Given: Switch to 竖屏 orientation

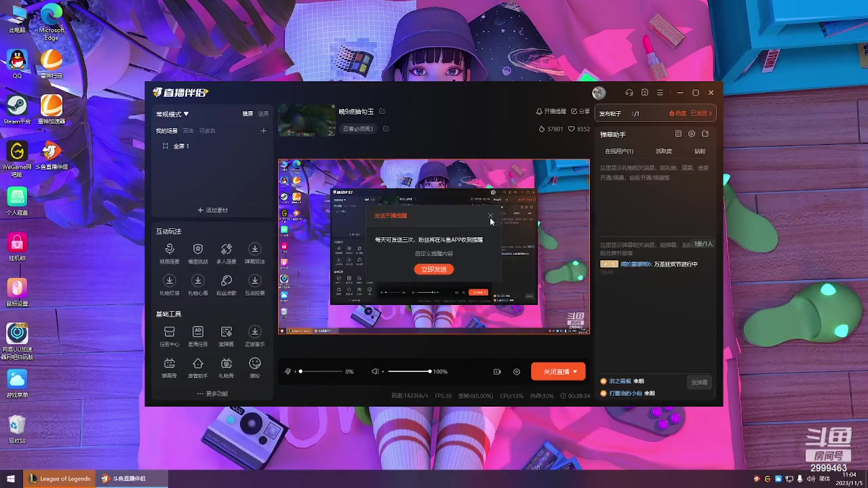Looking at the screenshot, I should pos(263,114).
